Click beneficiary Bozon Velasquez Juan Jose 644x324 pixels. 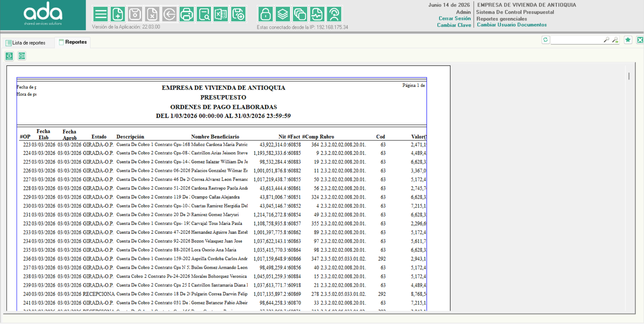pyautogui.click(x=216, y=241)
